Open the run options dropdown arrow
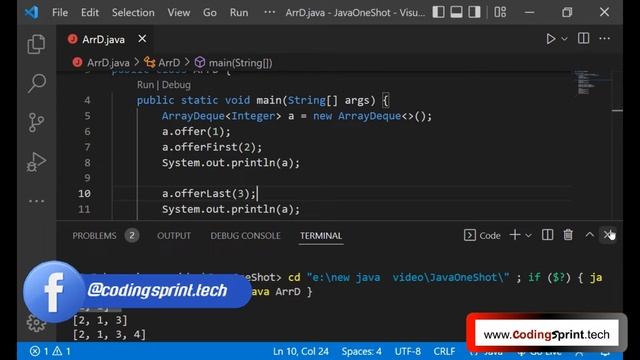The height and width of the screenshot is (360, 640). [564, 39]
